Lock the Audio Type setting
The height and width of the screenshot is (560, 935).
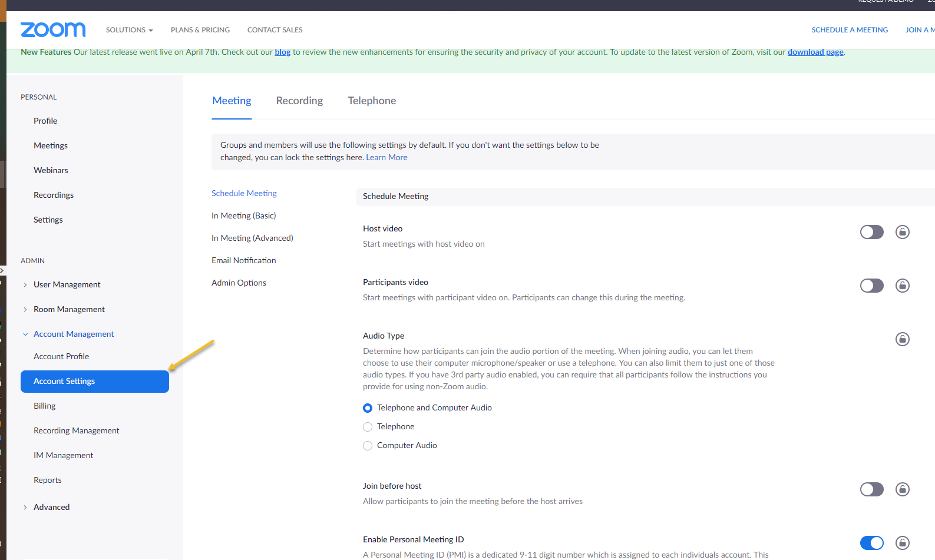(x=902, y=339)
